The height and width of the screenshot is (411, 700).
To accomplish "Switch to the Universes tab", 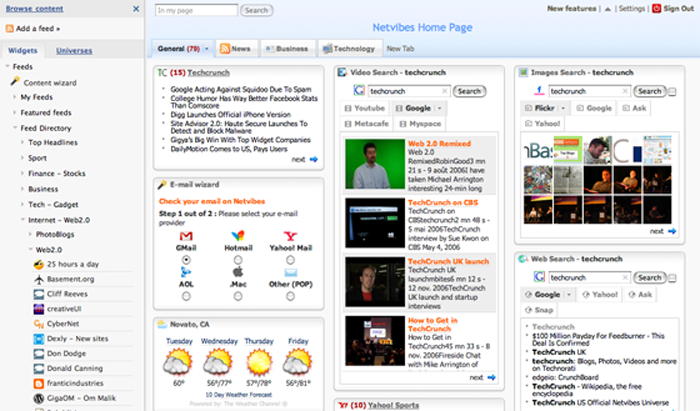I will click(73, 50).
